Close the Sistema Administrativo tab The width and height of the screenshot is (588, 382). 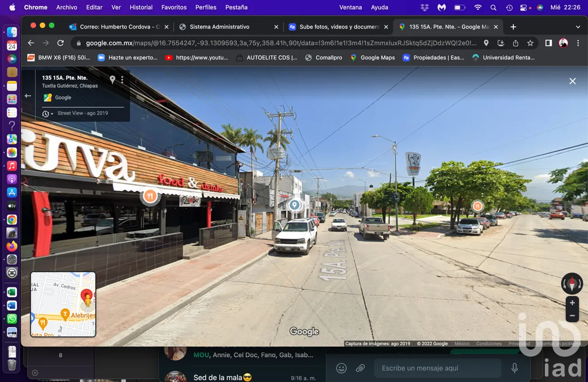tap(276, 27)
